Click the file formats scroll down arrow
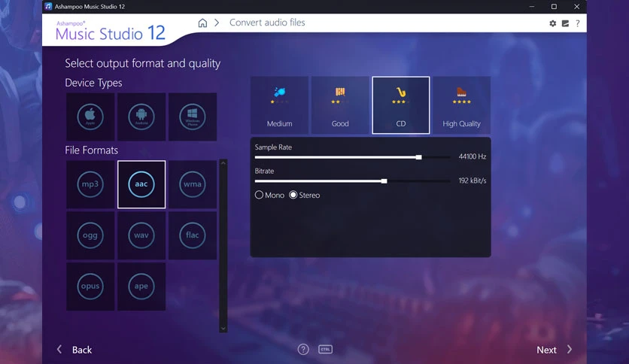 point(223,329)
